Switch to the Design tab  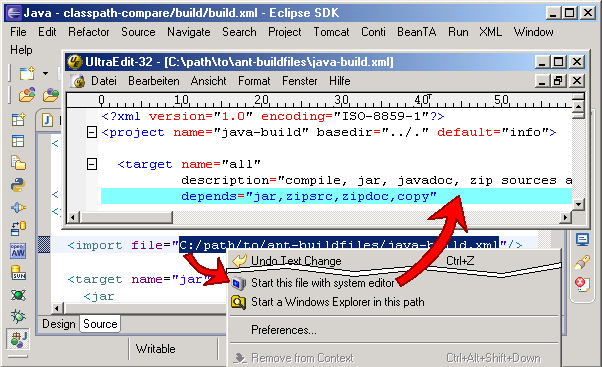[x=59, y=324]
